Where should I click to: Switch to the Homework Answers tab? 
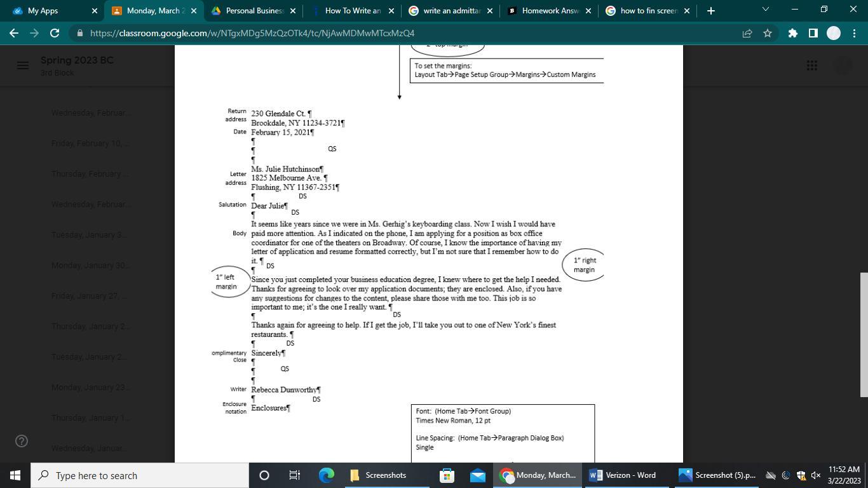click(550, 11)
